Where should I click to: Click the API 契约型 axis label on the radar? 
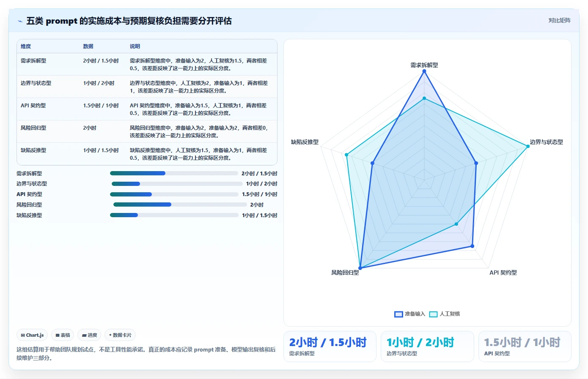point(503,273)
